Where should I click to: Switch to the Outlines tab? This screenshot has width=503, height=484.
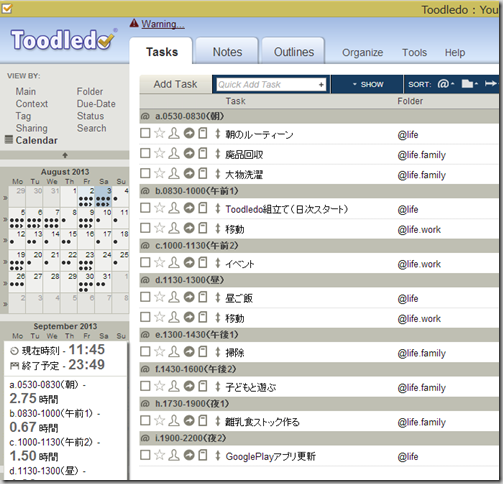[x=294, y=52]
